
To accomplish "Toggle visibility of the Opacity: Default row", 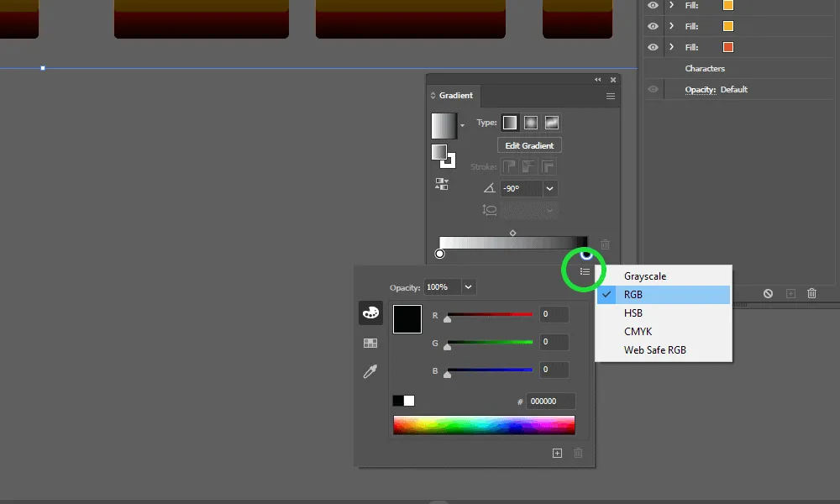I will (x=653, y=89).
